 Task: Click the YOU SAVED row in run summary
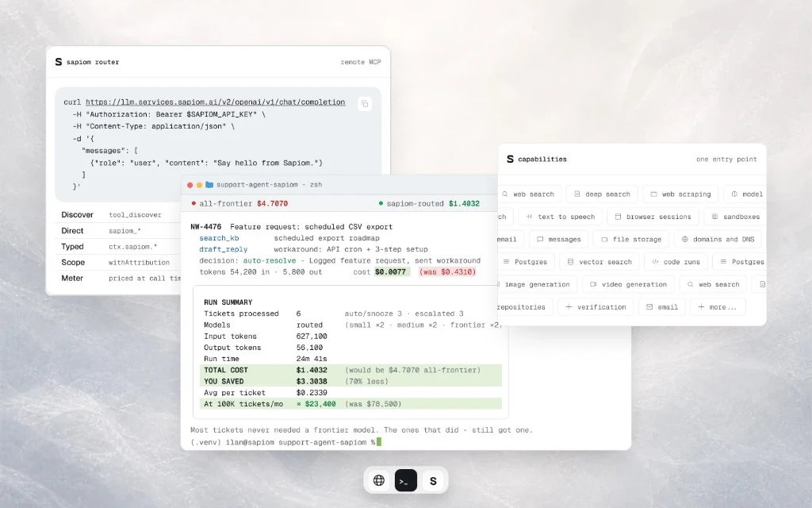click(350, 382)
